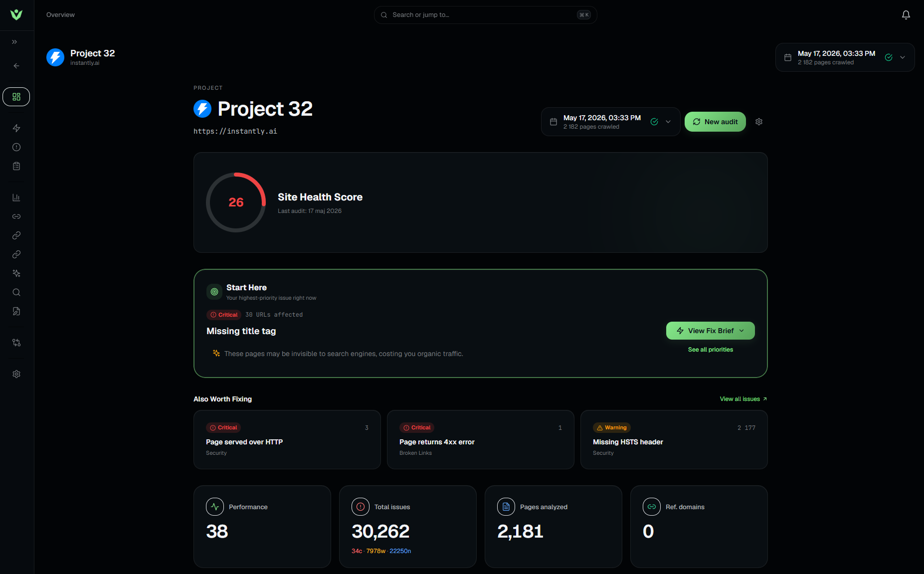924x574 pixels.
Task: Click the Ref. domains value 0
Action: [x=648, y=532]
